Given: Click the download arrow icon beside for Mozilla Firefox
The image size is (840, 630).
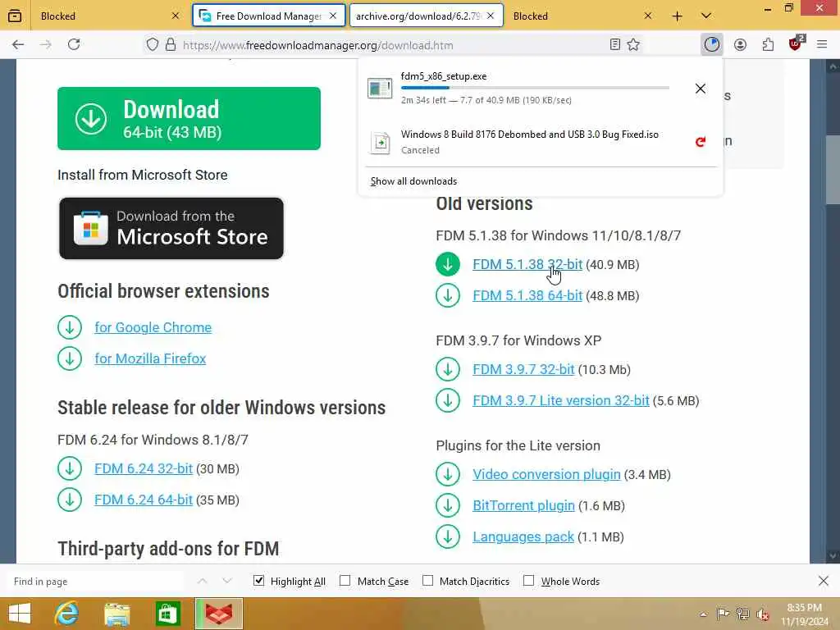Looking at the screenshot, I should pos(70,358).
